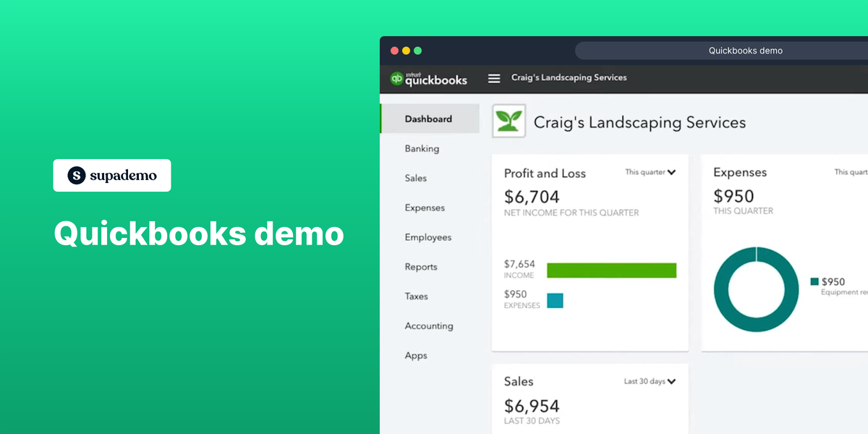Click the $6,704 net income figure
Screen dimensions: 868x434
tap(532, 196)
